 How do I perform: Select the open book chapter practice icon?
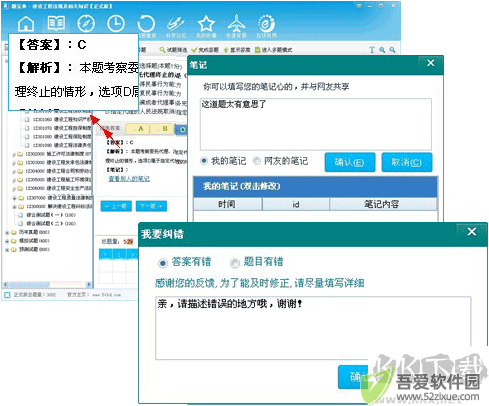(x=56, y=23)
